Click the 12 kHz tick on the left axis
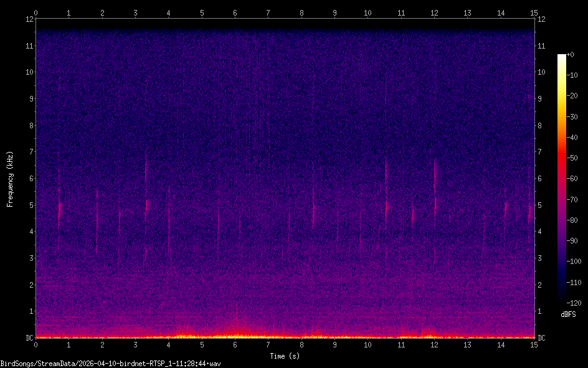Viewport: 588px width, 368px height. [28, 19]
